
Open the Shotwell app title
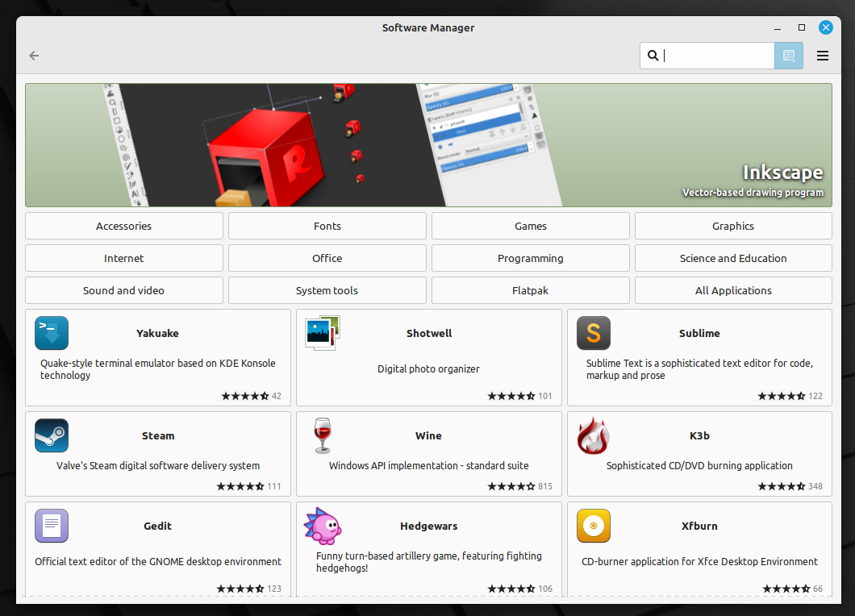tap(429, 333)
